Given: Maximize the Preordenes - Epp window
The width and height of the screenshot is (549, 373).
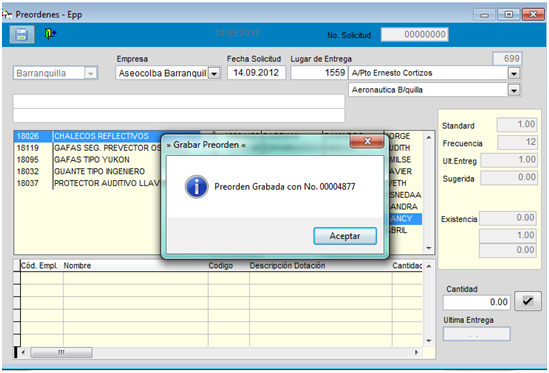Looking at the screenshot, I should click(x=508, y=14).
